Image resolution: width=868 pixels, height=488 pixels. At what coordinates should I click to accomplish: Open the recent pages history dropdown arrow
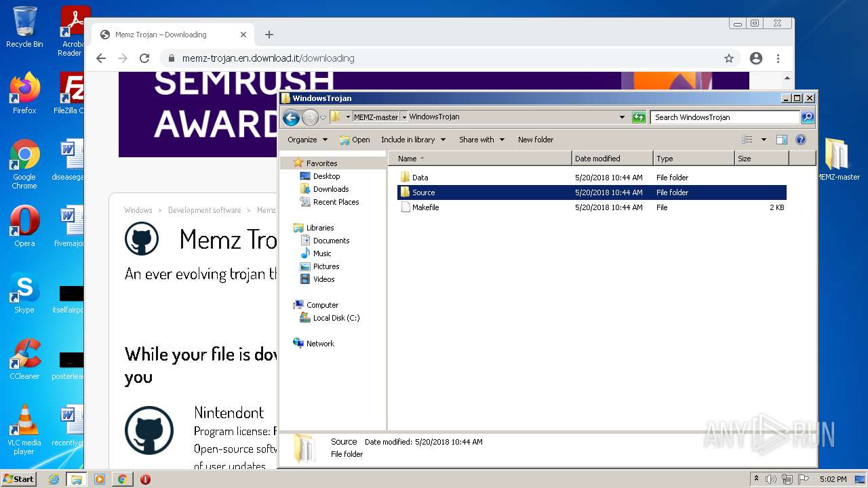(x=323, y=117)
